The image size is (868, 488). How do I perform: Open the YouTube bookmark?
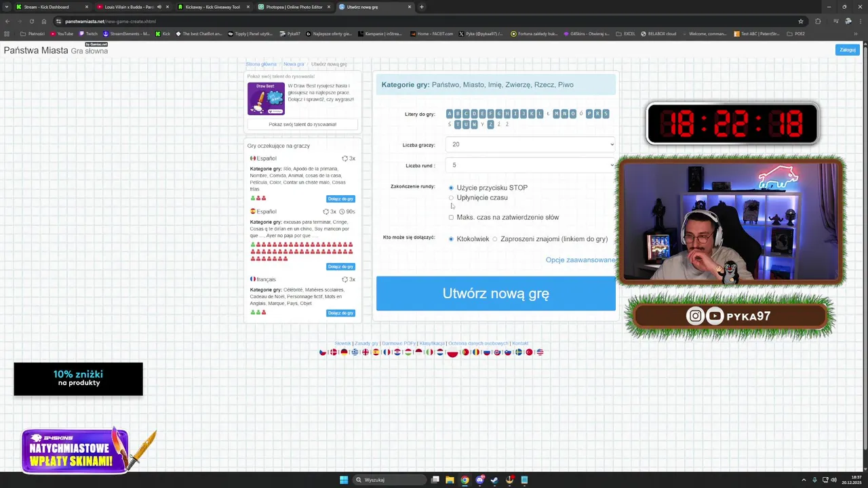point(62,33)
